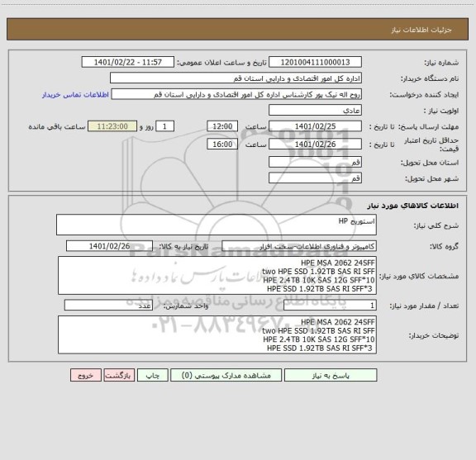Image resolution: width=476 pixels, height=460 pixels.
Task: Click the response deadline date 1401/02/25
Action: tap(315, 126)
